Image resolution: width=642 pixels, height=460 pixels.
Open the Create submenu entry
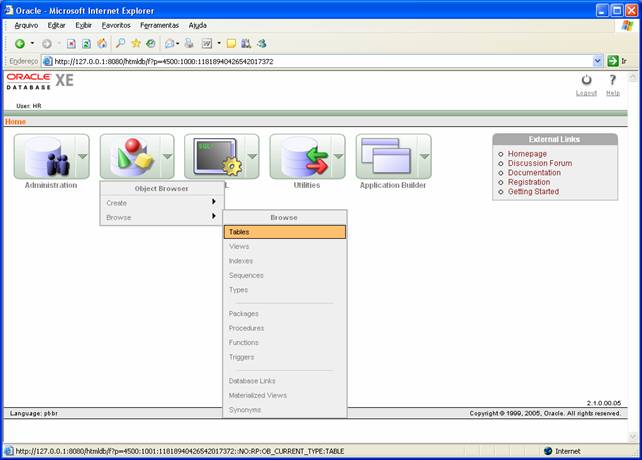160,203
